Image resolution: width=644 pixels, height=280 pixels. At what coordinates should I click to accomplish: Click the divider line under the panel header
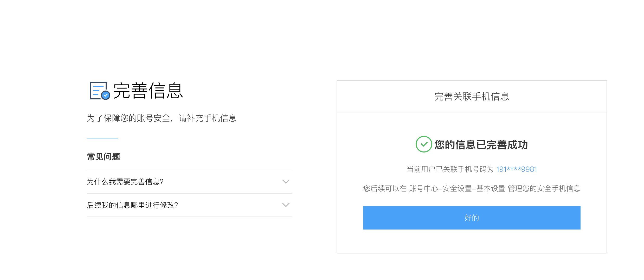[472, 112]
